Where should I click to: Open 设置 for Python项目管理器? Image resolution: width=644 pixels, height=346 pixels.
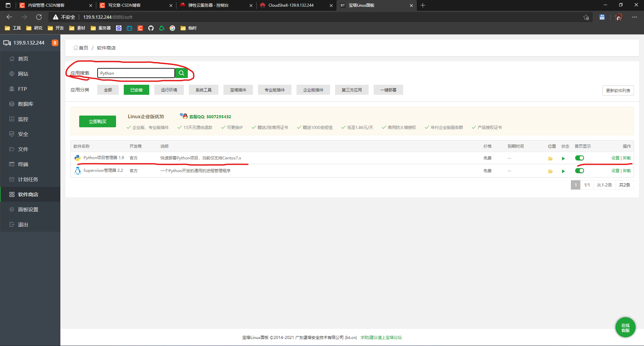pos(615,158)
